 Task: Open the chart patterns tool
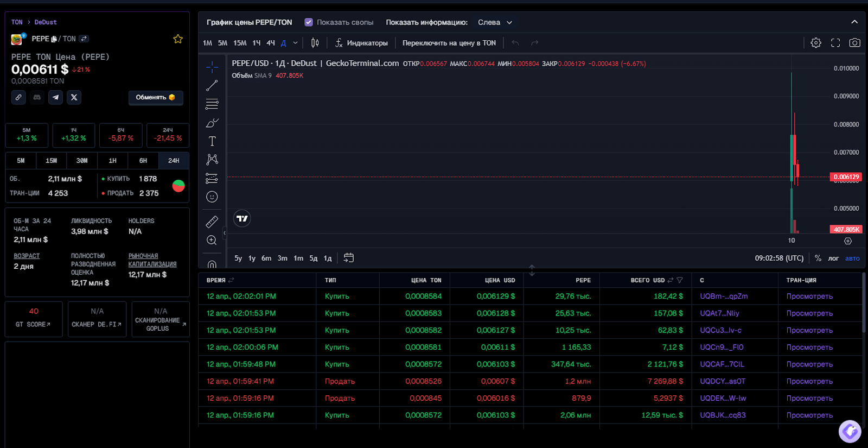click(212, 160)
